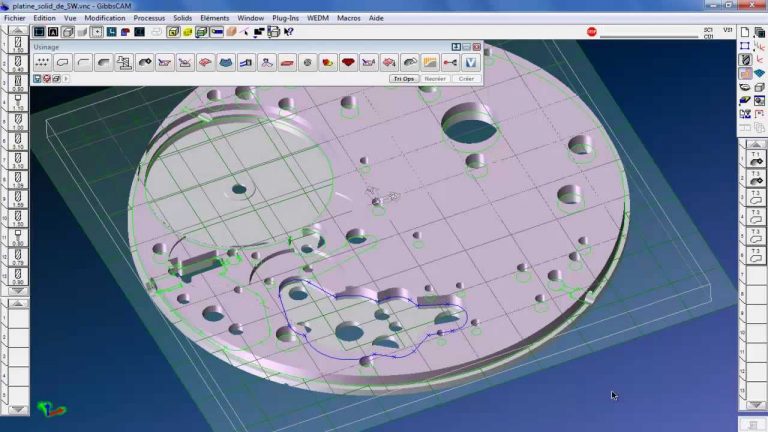Select the machining palette icon in right panel
The width and height of the screenshot is (768, 432).
coord(745,73)
